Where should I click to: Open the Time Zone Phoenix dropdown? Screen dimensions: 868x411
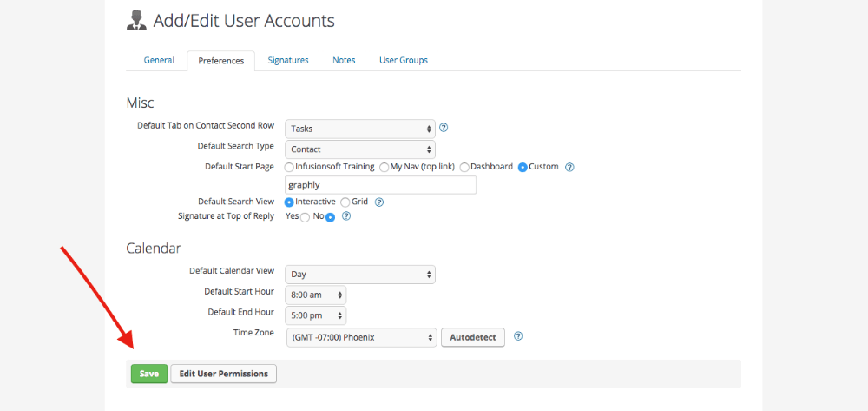pyautogui.click(x=362, y=337)
